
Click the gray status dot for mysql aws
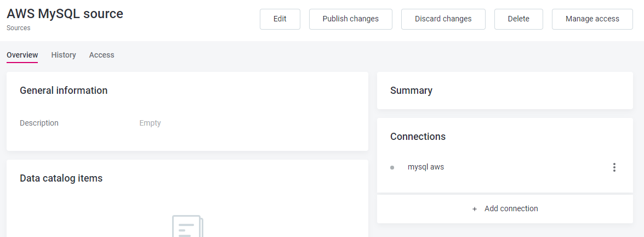tap(392, 167)
